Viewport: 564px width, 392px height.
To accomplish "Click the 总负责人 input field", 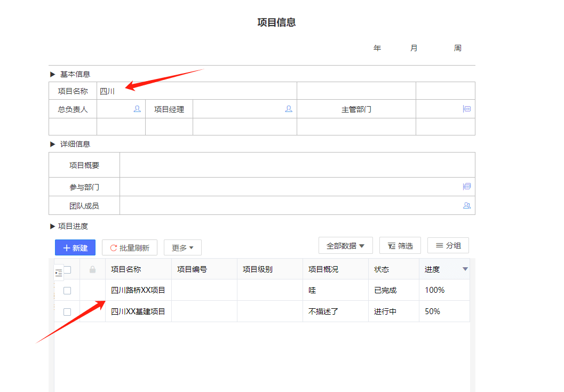I will pos(121,109).
